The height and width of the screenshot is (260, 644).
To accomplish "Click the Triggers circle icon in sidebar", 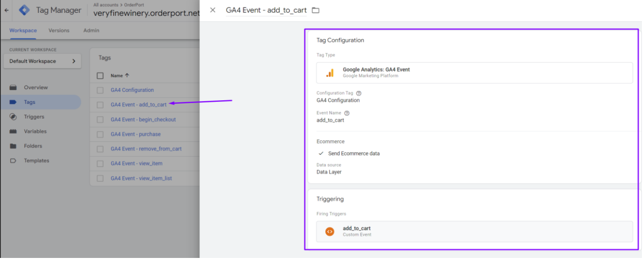I will [x=13, y=117].
